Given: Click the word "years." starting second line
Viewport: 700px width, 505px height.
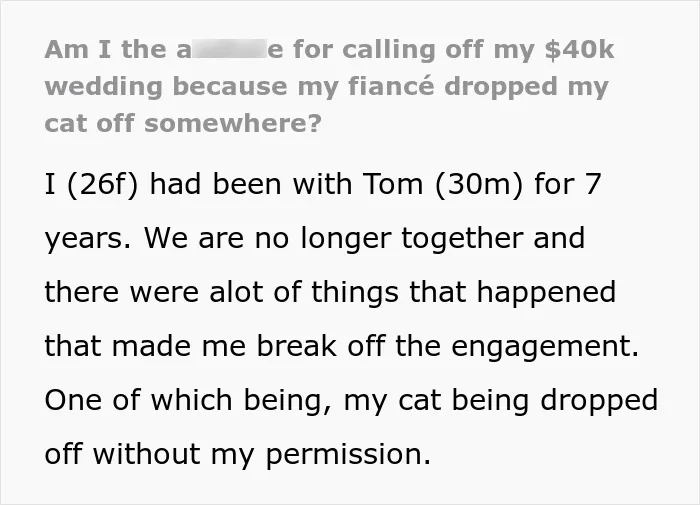Looking at the screenshot, I should tap(88, 239).
